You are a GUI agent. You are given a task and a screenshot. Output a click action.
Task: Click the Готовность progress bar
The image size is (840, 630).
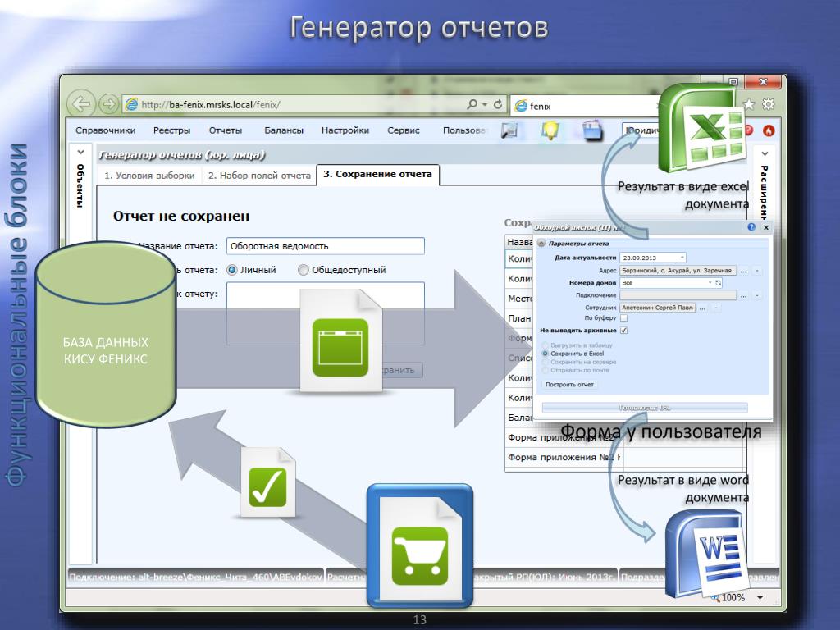click(x=645, y=408)
